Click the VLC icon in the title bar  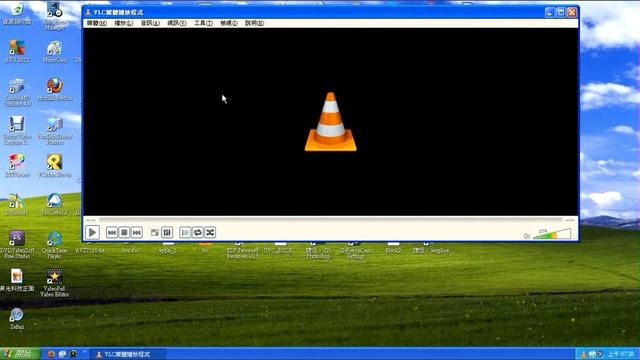coord(88,13)
